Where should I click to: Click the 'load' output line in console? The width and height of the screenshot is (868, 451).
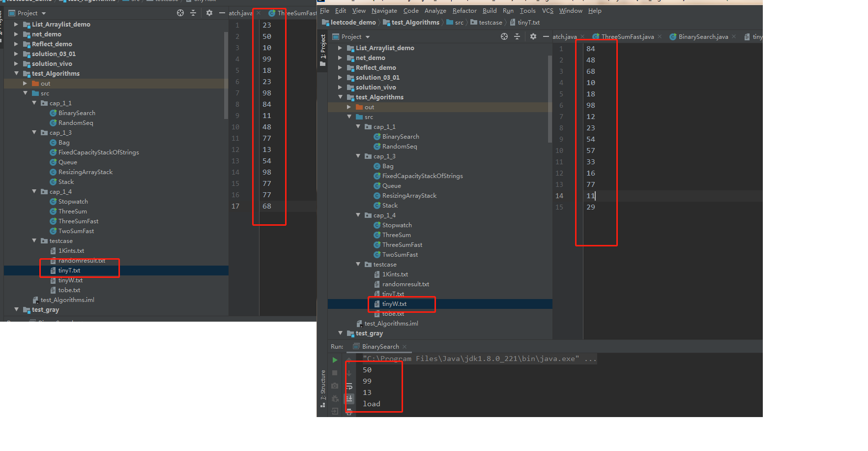372,404
